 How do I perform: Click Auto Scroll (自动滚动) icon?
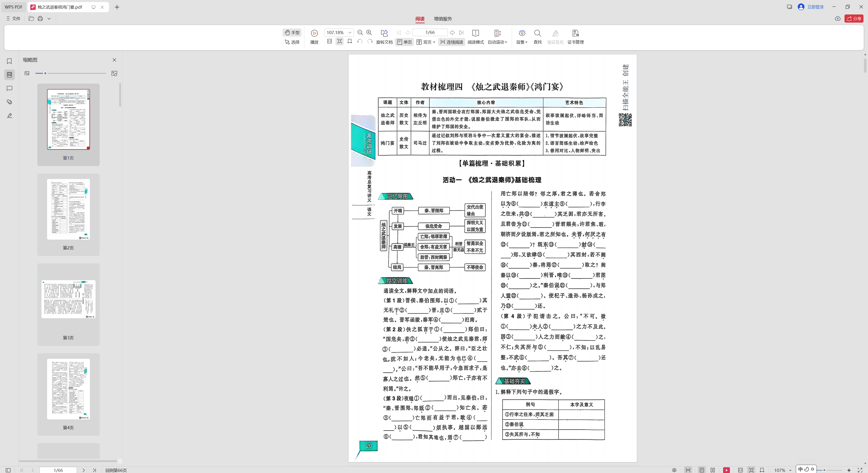[x=497, y=33]
